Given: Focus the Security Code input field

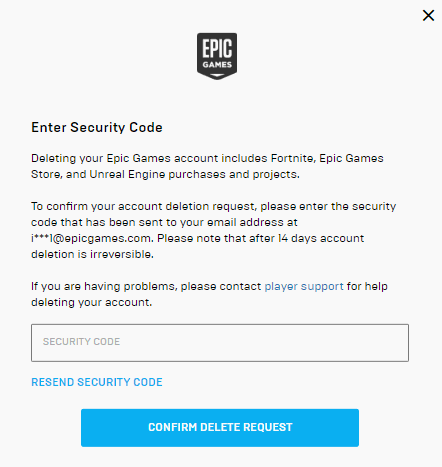Looking at the screenshot, I should coord(220,343).
